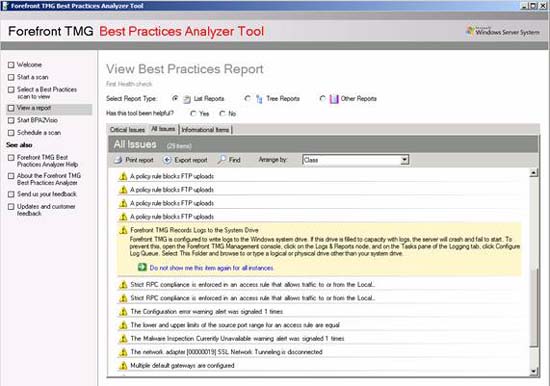550x386 pixels.
Task: Expand 'The lower and upper limits of the source port range' issue
Action: click(x=235, y=325)
